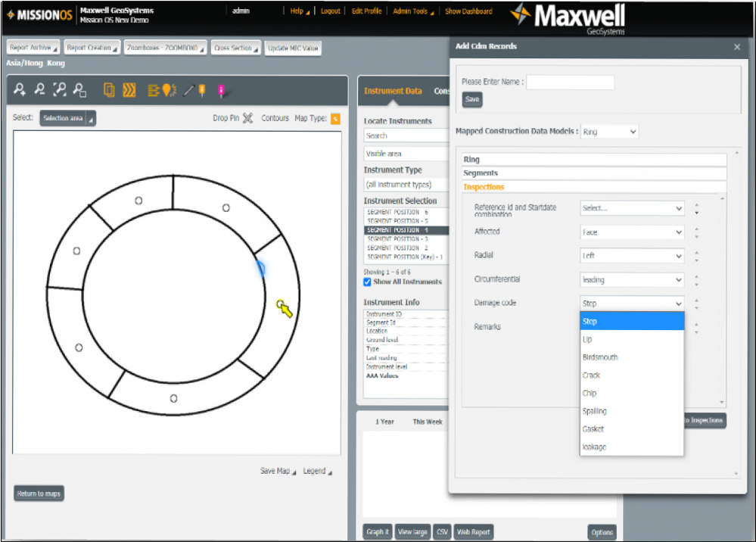Image resolution: width=756 pixels, height=542 pixels.
Task: Switch to the Instrument Data tab
Action: (393, 91)
